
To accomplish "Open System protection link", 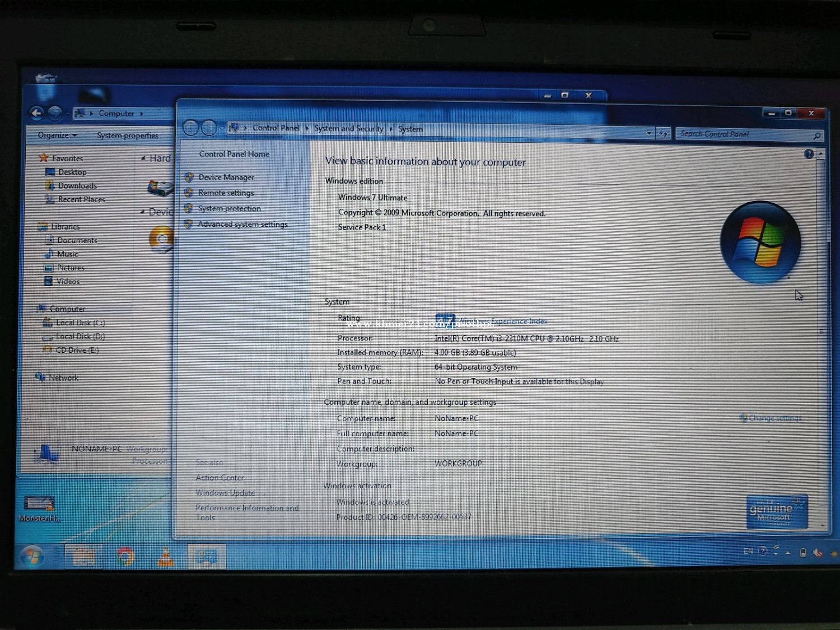I will click(229, 208).
